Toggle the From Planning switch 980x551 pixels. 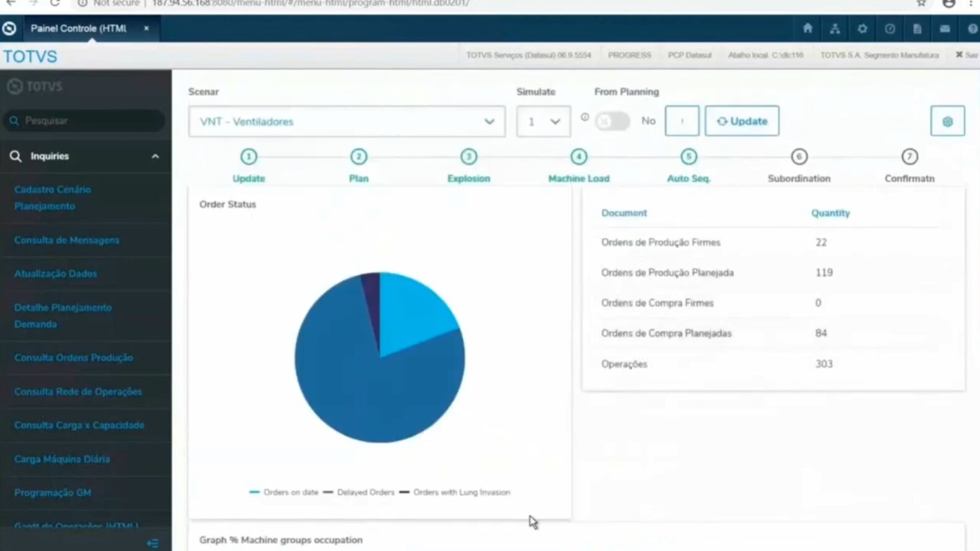[612, 121]
